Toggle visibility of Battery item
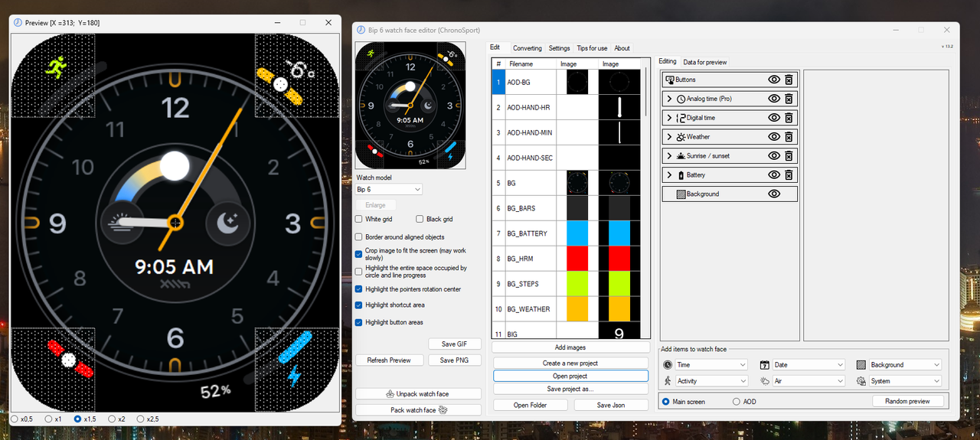This screenshot has width=980, height=440. coord(774,175)
